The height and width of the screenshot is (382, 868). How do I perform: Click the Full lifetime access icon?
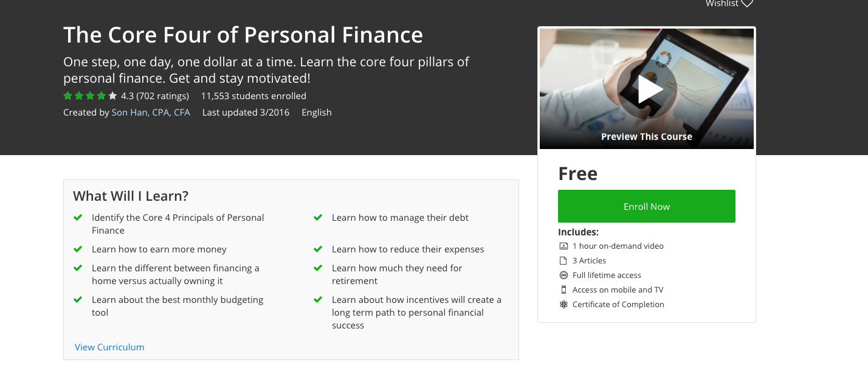563,276
